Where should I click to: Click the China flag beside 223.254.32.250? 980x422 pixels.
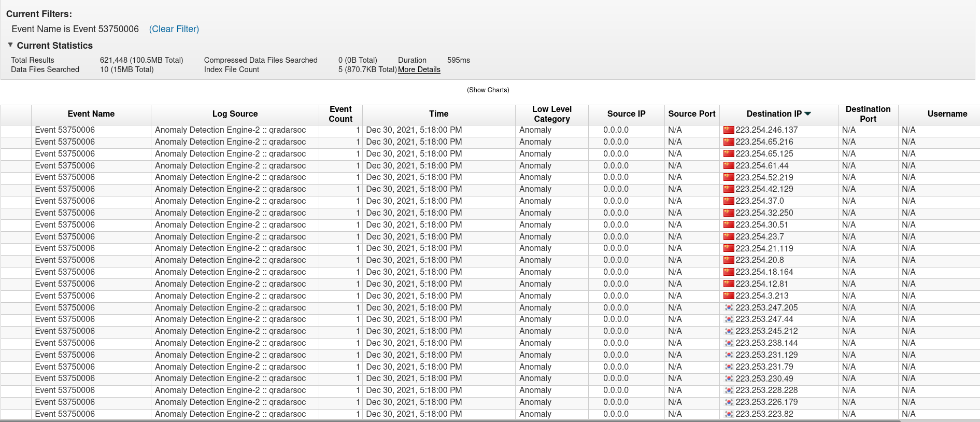pos(729,213)
